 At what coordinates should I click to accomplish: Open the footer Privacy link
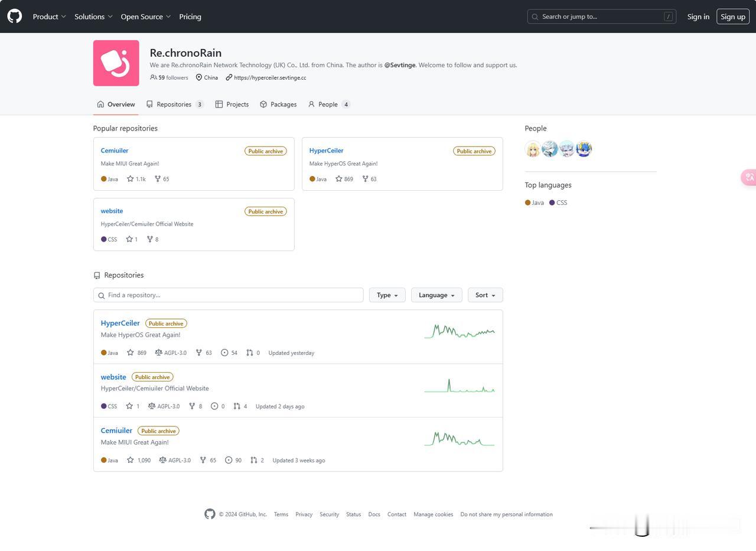click(x=304, y=514)
